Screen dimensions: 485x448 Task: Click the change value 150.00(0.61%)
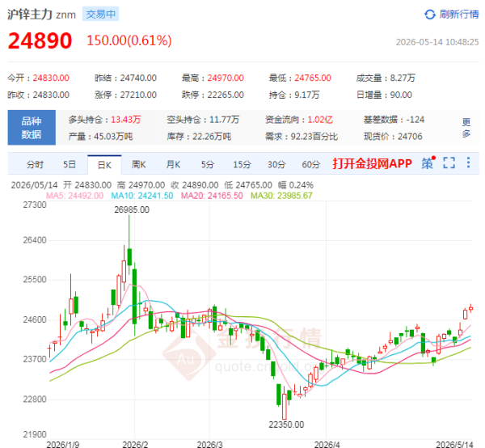[x=129, y=40]
